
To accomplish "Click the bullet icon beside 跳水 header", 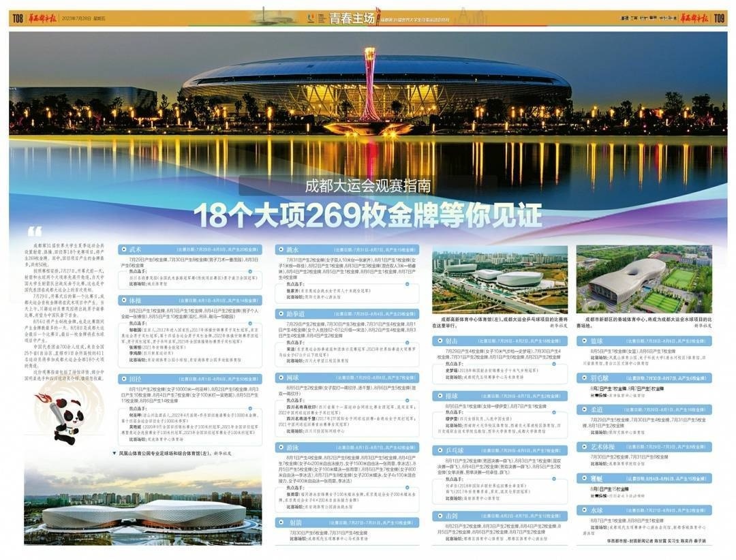I will pyautogui.click(x=281, y=249).
